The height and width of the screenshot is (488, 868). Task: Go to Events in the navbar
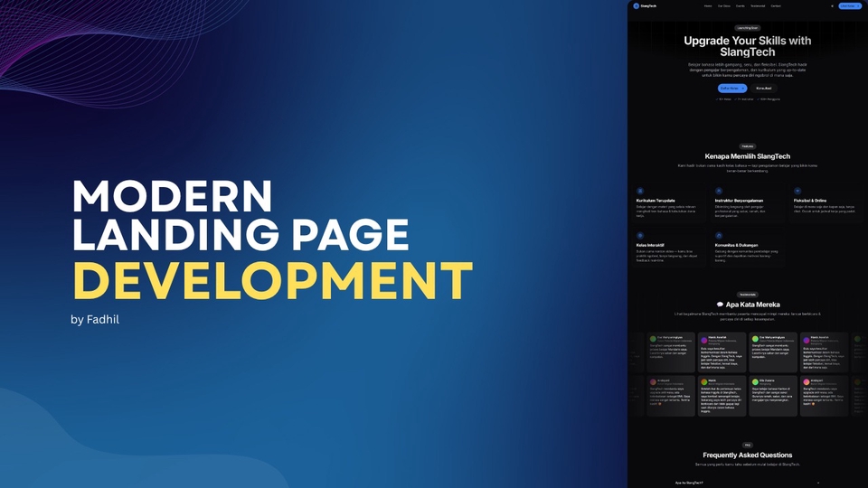pyautogui.click(x=740, y=5)
